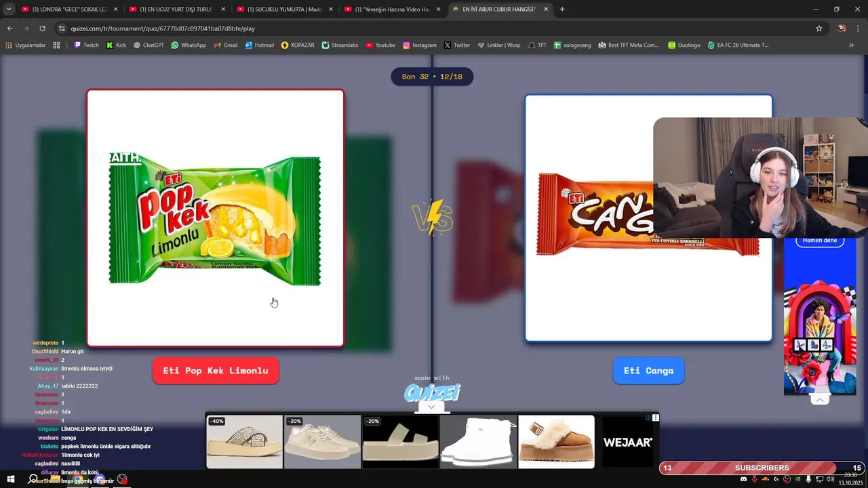Open the Twitter bookmark

point(457,45)
